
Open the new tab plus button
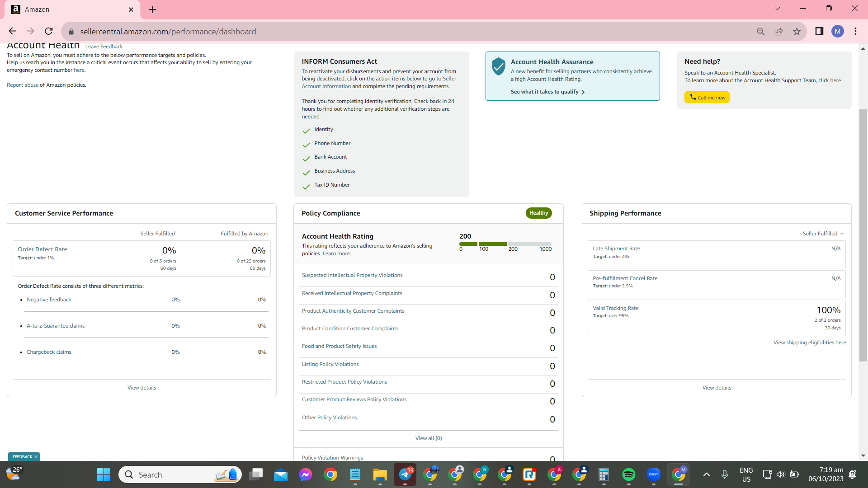click(152, 9)
